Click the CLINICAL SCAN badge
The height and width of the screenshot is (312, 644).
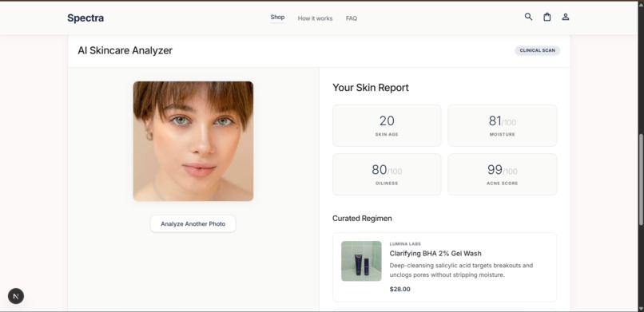pyautogui.click(x=537, y=50)
